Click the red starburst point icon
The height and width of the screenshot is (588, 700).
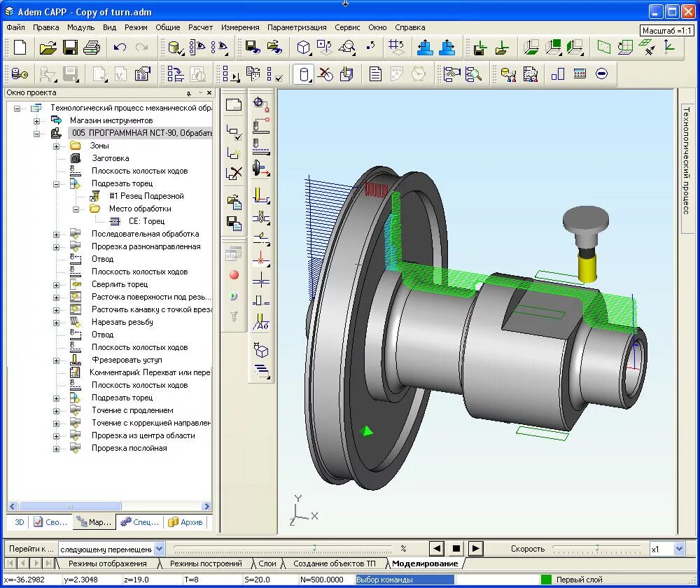pyautogui.click(x=261, y=259)
